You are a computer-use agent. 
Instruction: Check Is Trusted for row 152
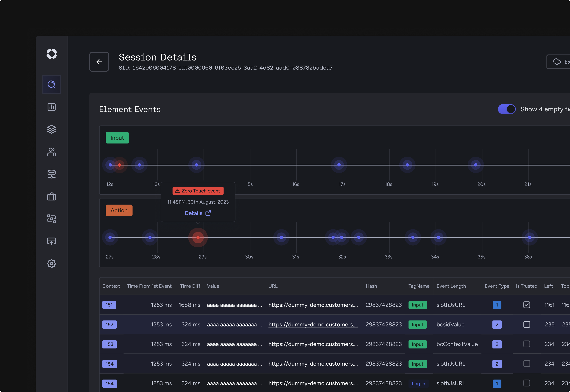pyautogui.click(x=527, y=324)
